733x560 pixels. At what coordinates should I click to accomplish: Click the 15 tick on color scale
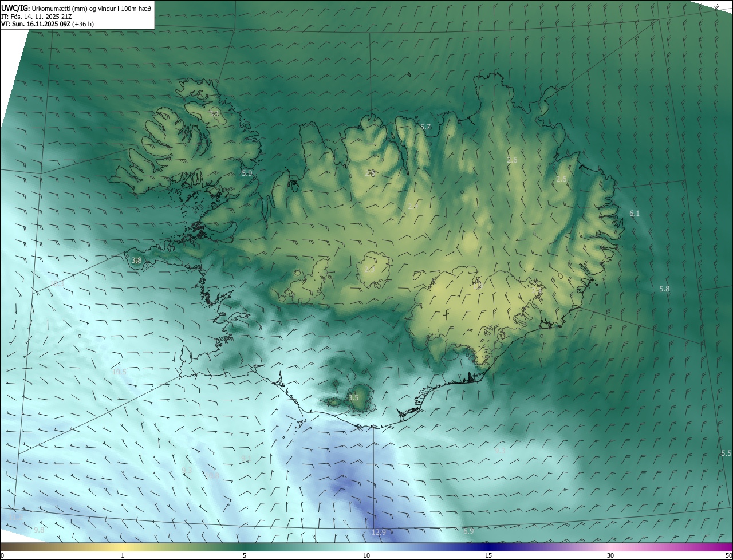point(488,555)
